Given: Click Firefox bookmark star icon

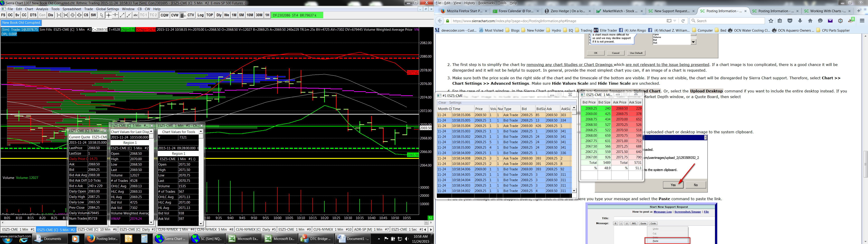Looking at the screenshot, I should 771,21.
